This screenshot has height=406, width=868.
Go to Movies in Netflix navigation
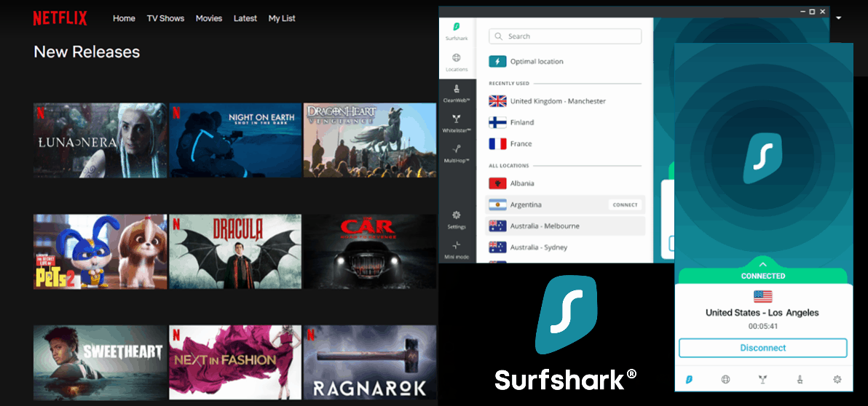tap(209, 18)
